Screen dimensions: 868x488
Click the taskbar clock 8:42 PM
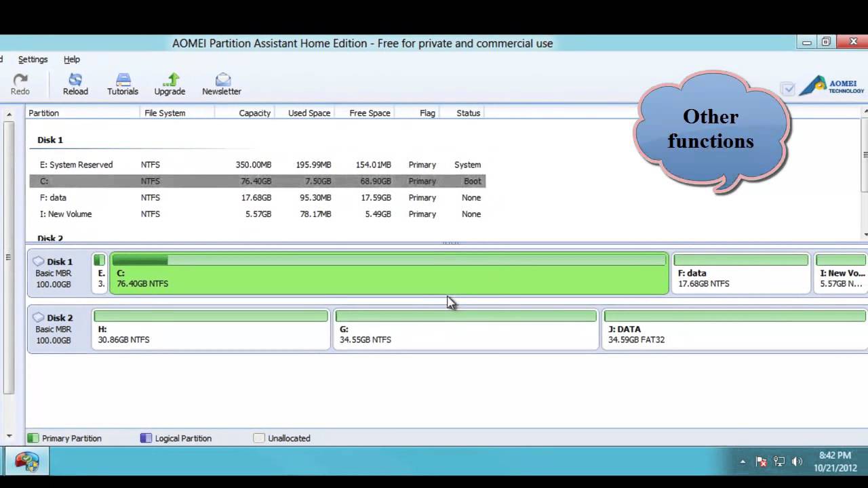click(835, 455)
